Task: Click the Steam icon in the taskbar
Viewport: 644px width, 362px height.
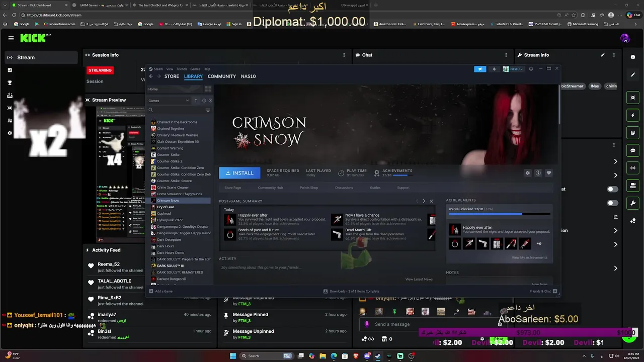Action: click(377, 356)
